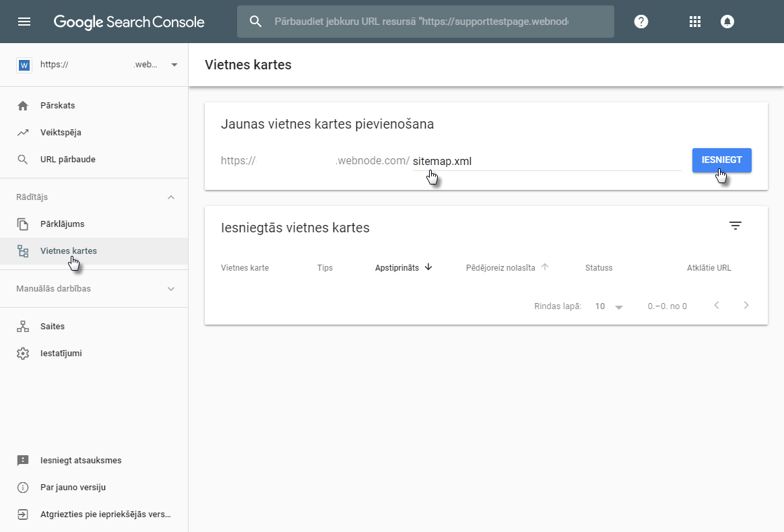Open the Help question mark icon
Image resolution: width=784 pixels, height=532 pixels.
click(641, 22)
